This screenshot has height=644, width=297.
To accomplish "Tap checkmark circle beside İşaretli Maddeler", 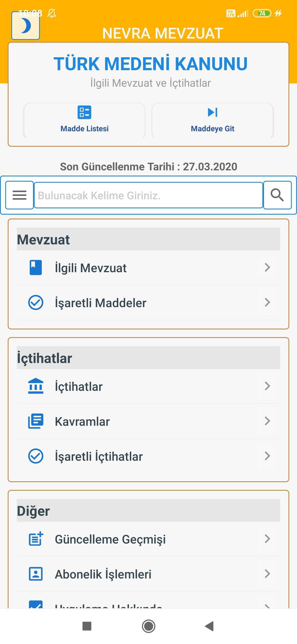I will point(36,302).
